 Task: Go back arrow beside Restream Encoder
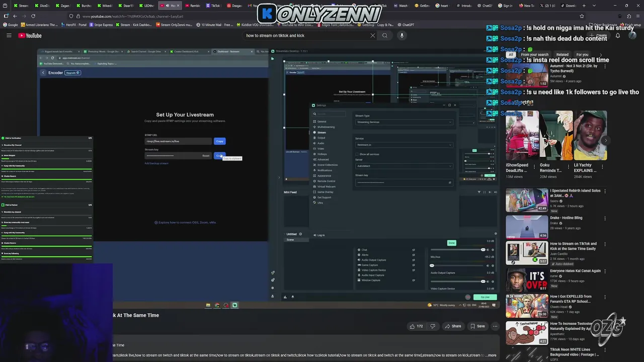point(43,72)
